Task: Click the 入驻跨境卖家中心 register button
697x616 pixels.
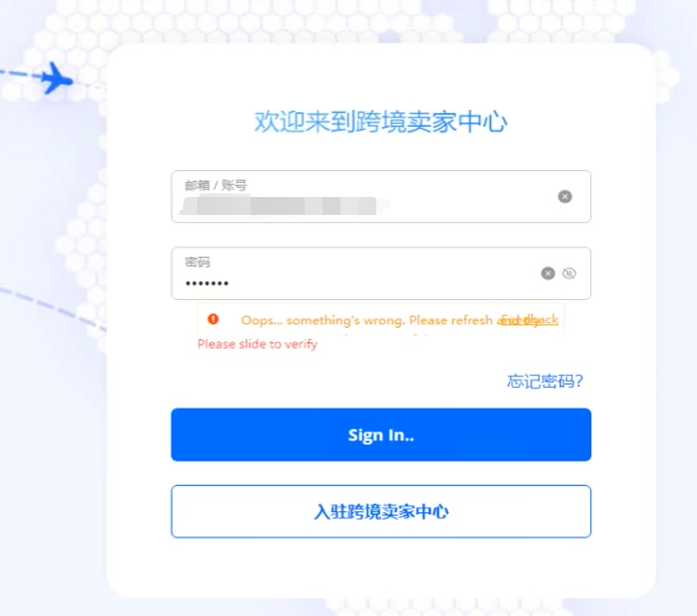Action: [381, 511]
